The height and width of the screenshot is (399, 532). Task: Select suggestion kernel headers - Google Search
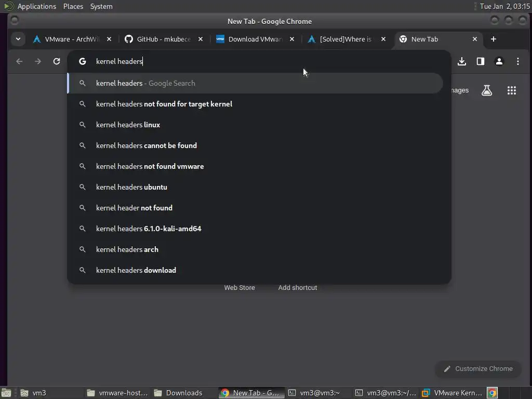(255, 83)
